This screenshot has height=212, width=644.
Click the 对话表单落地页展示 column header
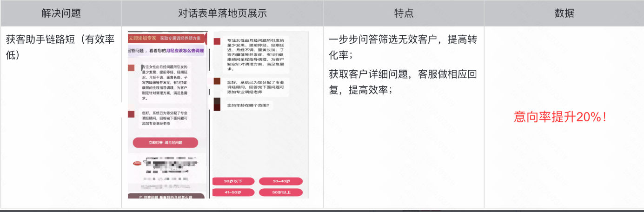pos(222,13)
